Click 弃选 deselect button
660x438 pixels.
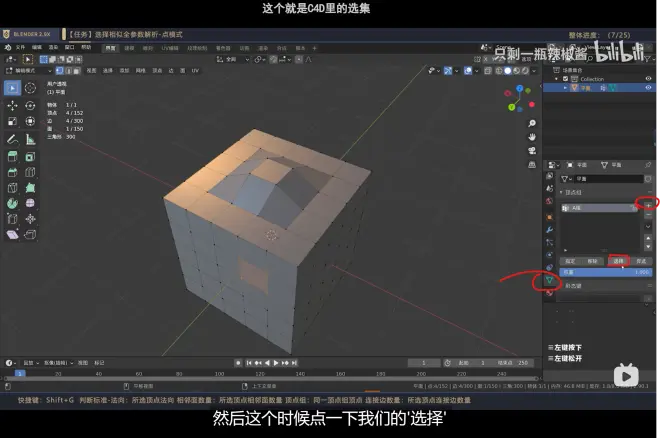[x=641, y=261]
